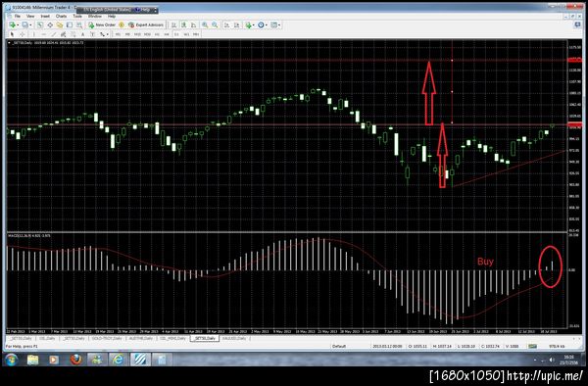The image size is (588, 386).
Task: Expand the Periods dropdown arrow
Action: click(x=267, y=25)
